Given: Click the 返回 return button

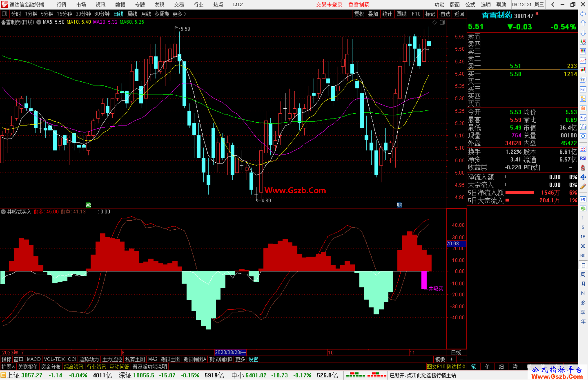Looking at the screenshot, I should (x=459, y=14).
